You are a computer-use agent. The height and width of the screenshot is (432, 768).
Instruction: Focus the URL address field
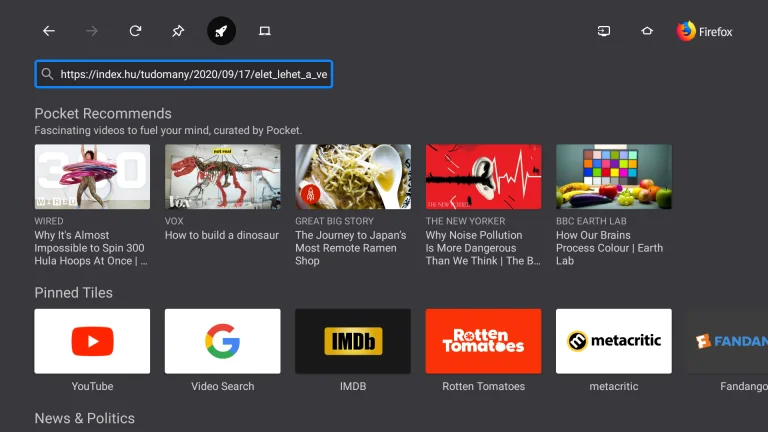184,74
